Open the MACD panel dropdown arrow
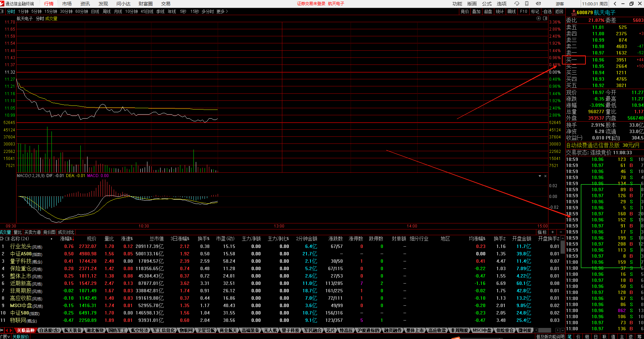644x339 pixels. click(x=540, y=176)
